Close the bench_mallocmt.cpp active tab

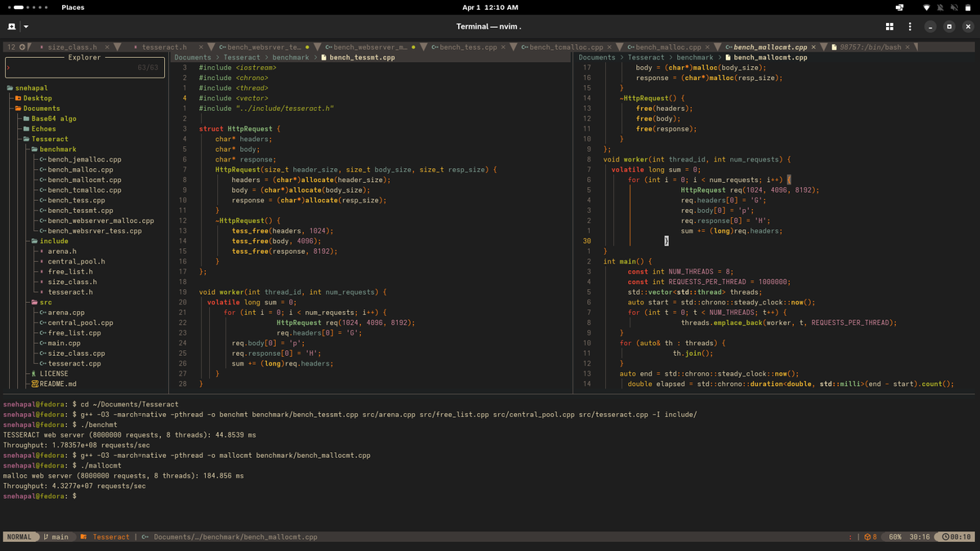814,47
